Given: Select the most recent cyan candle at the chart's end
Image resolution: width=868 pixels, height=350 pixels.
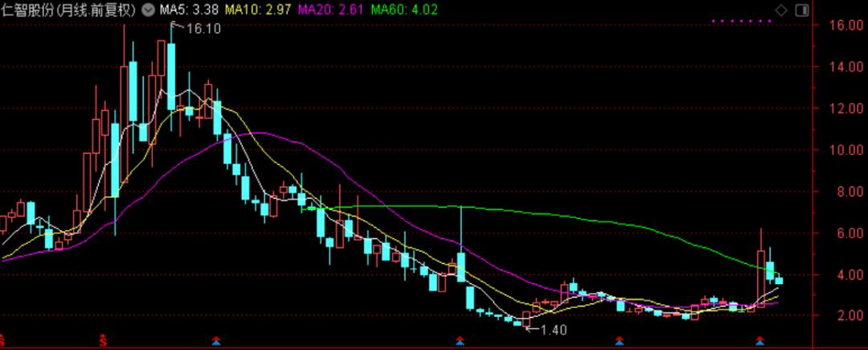Looking at the screenshot, I should [779, 280].
